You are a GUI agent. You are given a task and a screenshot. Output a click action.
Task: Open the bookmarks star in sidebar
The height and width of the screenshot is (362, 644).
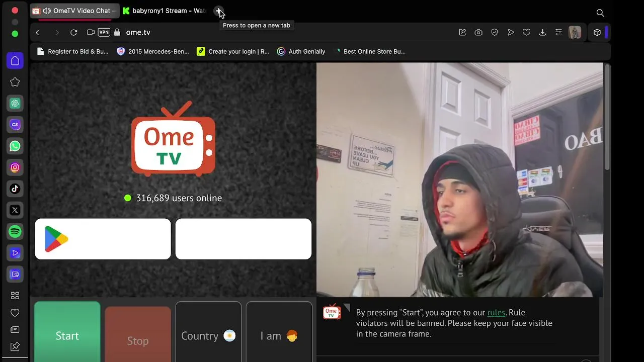(15, 82)
